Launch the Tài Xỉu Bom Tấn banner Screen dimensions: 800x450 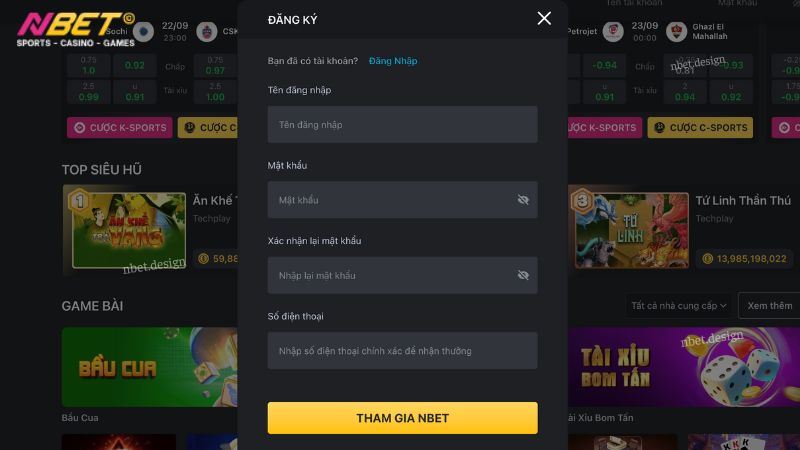point(684,367)
